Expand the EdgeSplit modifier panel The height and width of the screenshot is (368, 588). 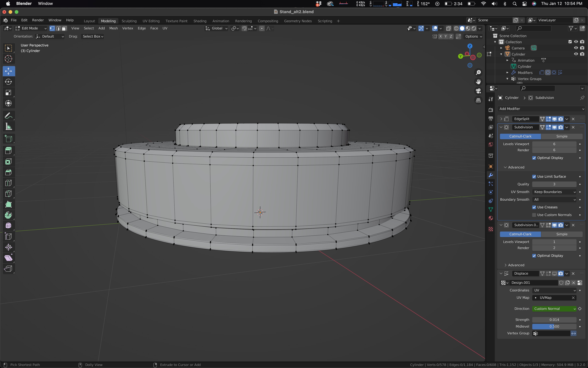[501, 119]
